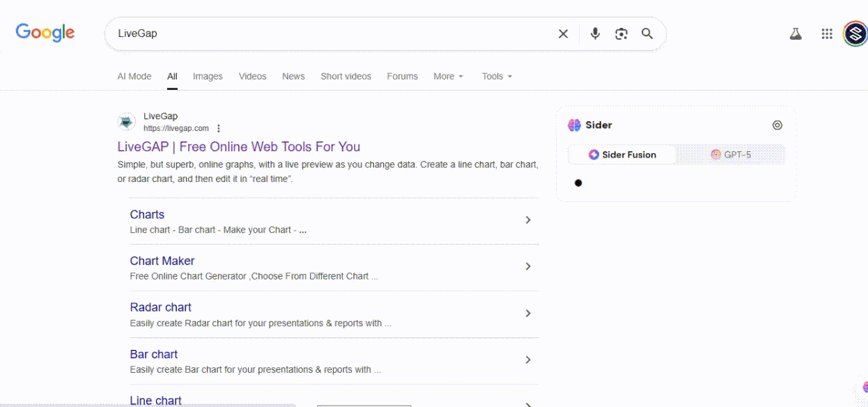
Task: Open three-dot menu beside livegap.com
Action: click(219, 128)
